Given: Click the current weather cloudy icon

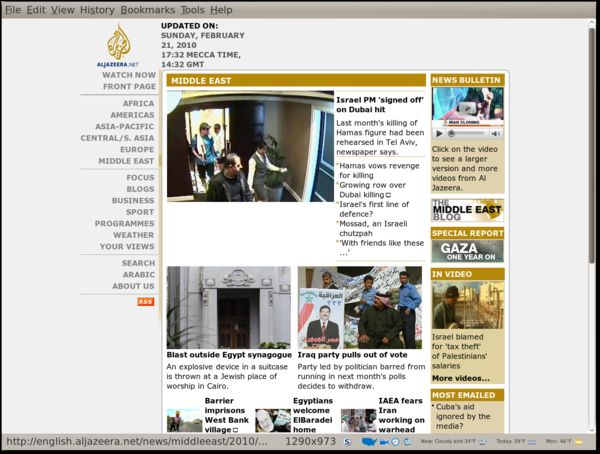Looking at the screenshot, I should click(x=483, y=442).
